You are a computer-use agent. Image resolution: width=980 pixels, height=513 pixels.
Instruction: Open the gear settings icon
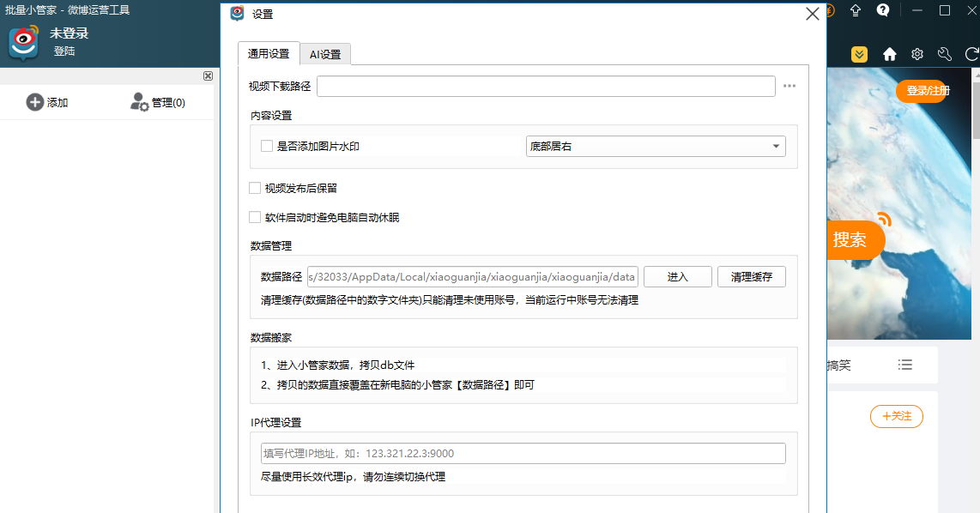(x=917, y=54)
